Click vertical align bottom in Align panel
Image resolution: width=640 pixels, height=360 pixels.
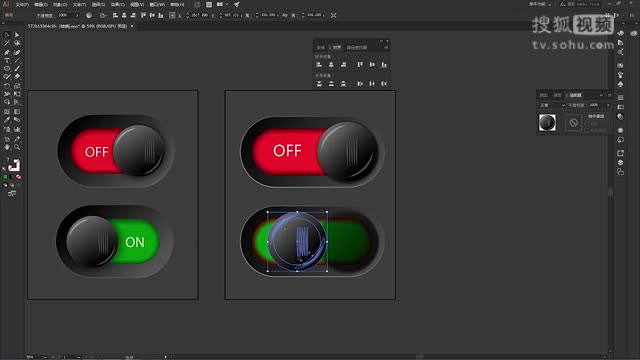384,64
